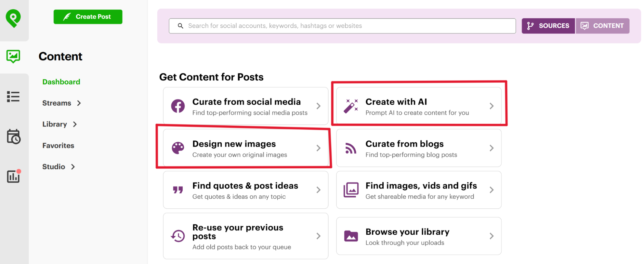The height and width of the screenshot is (264, 644).
Task: Click 'Add old posts back to your queue' text
Action: point(242,247)
